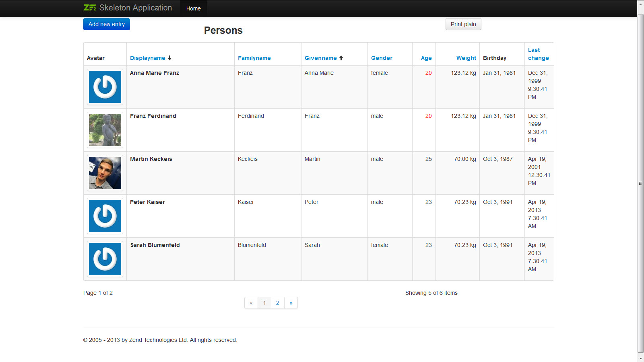This screenshot has width=644, height=362.
Task: Sort table by Last change column
Action: pyautogui.click(x=539, y=54)
